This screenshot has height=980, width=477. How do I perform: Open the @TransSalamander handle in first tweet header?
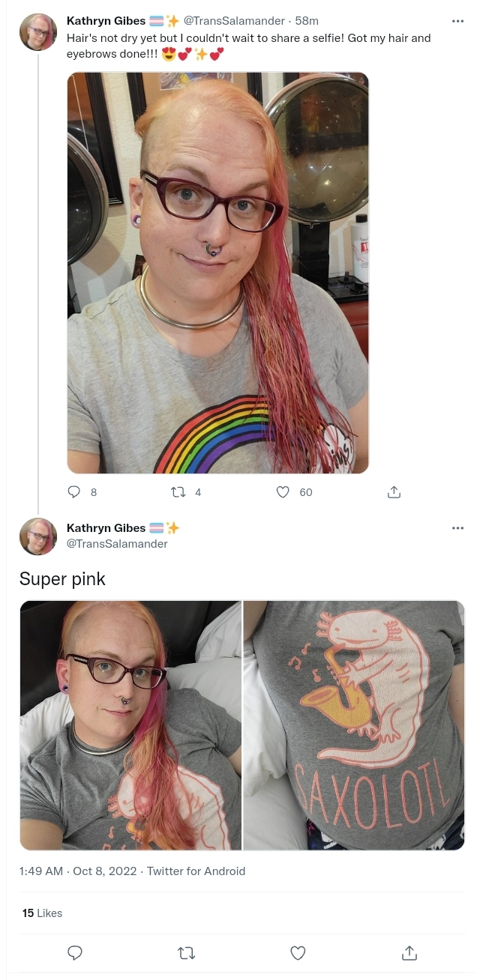235,21
